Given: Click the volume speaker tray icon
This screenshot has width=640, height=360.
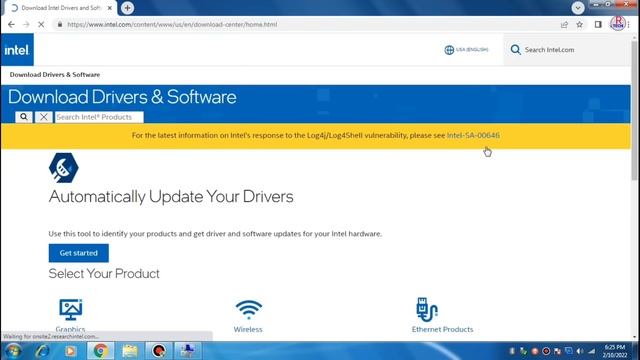Looking at the screenshot, I should (580, 351).
